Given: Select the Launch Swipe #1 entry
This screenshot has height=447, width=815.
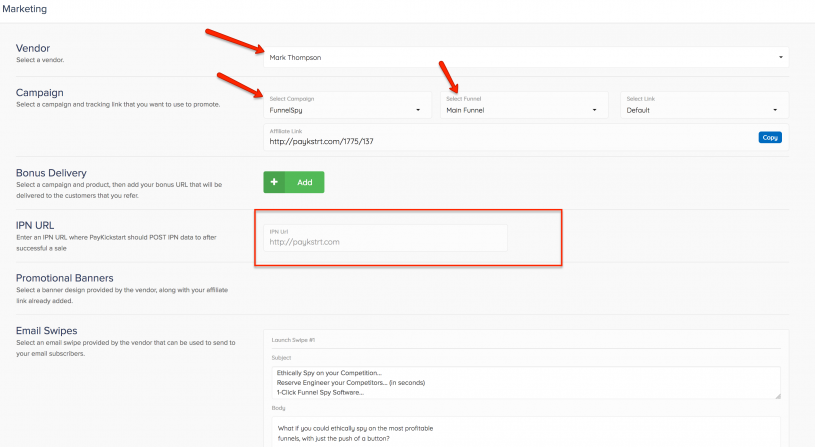Looking at the screenshot, I should (293, 340).
